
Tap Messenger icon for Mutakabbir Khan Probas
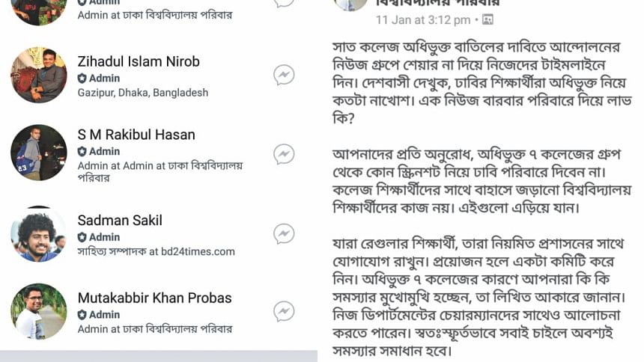283,311
